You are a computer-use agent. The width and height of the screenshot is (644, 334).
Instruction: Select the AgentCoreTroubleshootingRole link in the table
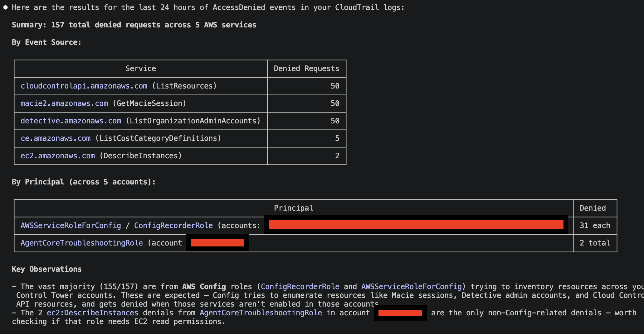81,243
